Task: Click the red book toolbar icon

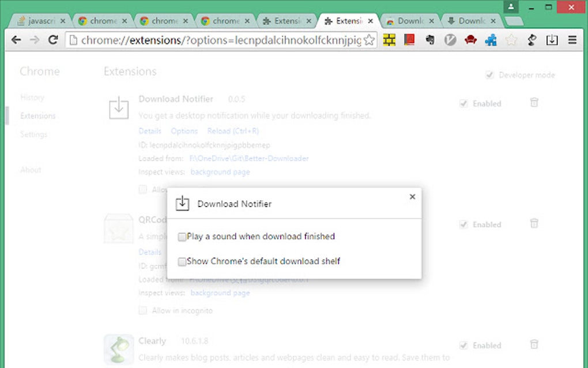Action: [x=409, y=40]
